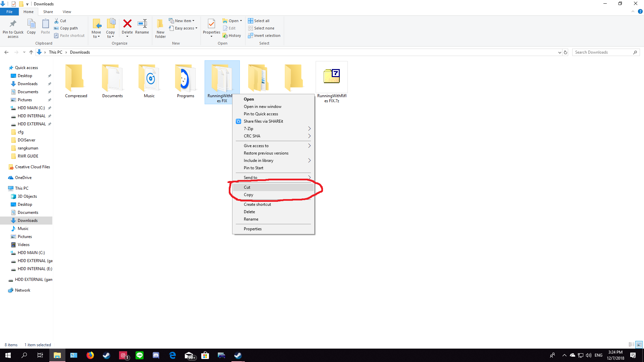644x362 pixels.
Task: Click the red Delete icon in ribbon
Action: pyautogui.click(x=127, y=24)
